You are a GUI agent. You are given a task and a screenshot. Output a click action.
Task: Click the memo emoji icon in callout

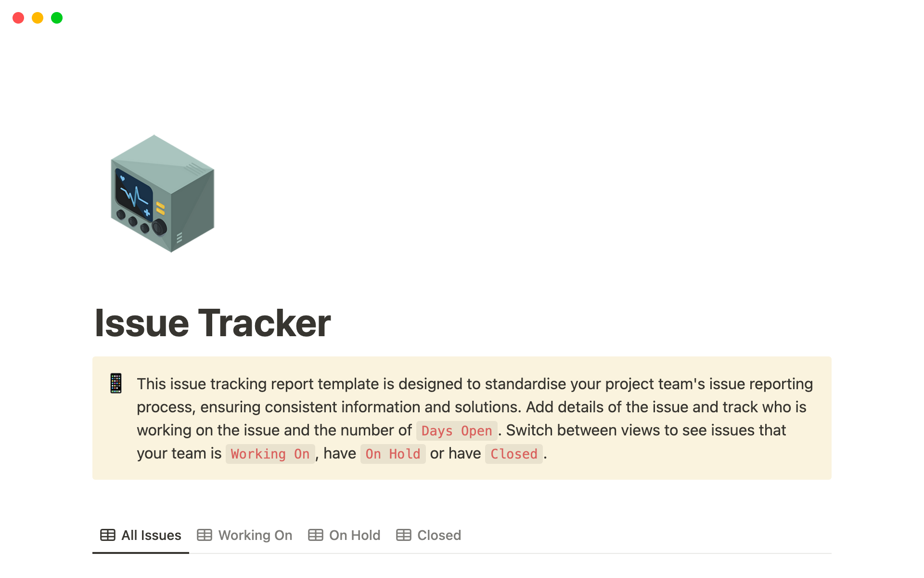pyautogui.click(x=116, y=383)
